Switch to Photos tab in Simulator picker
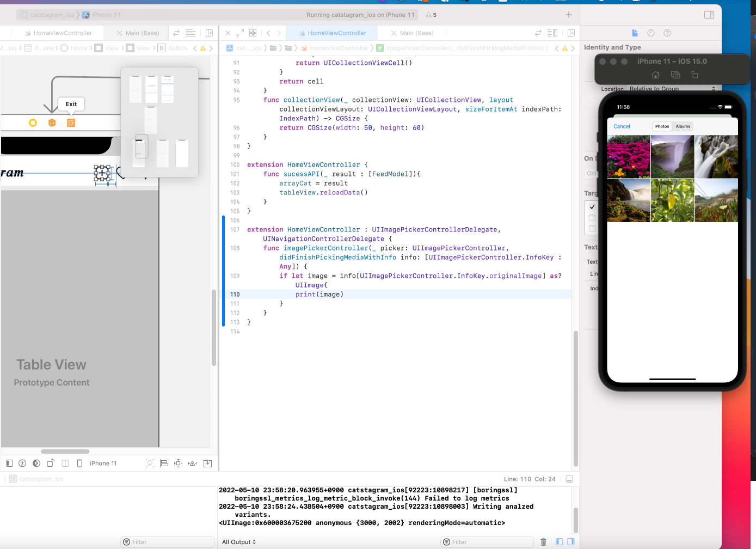The image size is (756, 549). [x=662, y=126]
